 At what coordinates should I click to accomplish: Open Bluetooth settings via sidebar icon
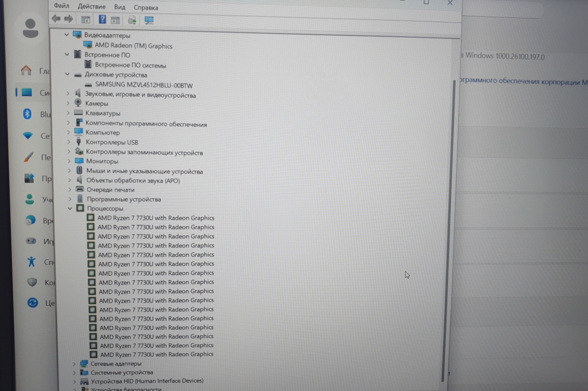[28, 114]
